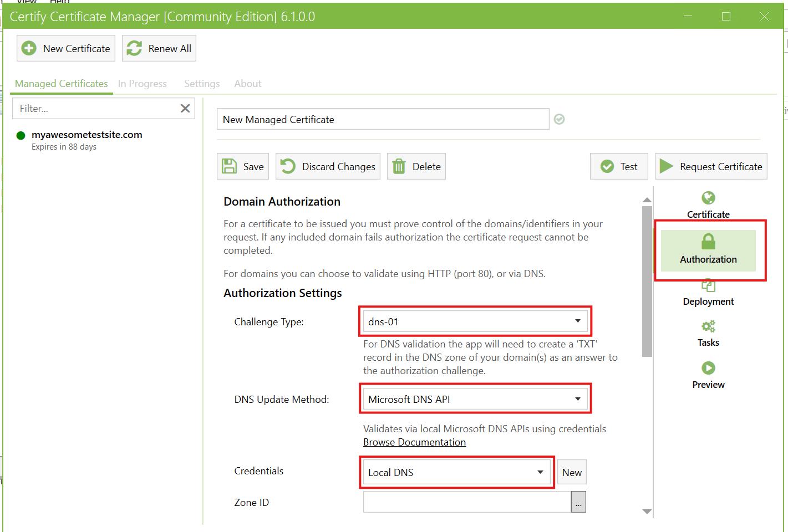This screenshot has width=788, height=532.
Task: Switch to the In Progress tab
Action: coord(143,84)
